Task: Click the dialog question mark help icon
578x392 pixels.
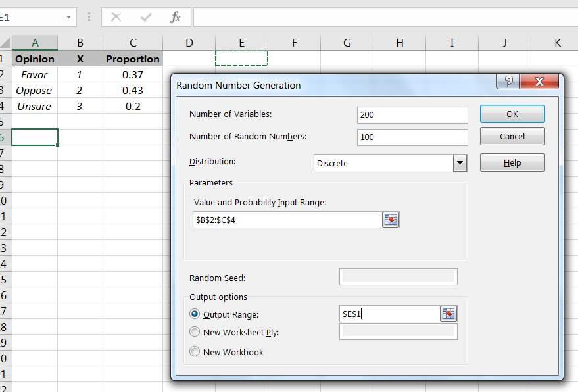Action: pyautogui.click(x=508, y=82)
